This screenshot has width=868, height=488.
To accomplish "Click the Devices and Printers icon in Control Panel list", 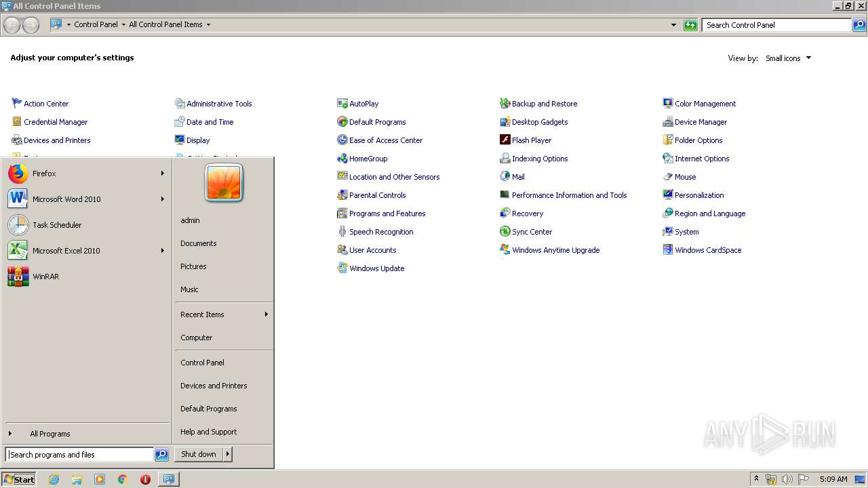I will point(17,140).
